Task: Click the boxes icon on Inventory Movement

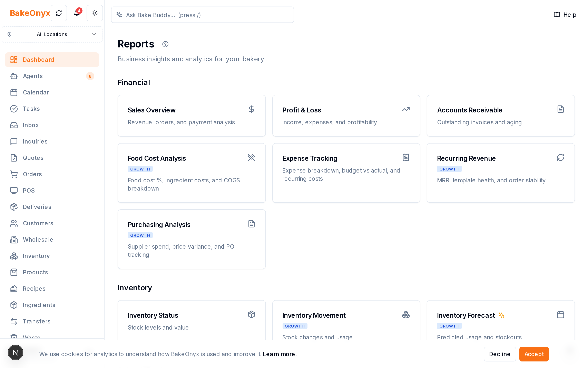Action: (x=406, y=314)
